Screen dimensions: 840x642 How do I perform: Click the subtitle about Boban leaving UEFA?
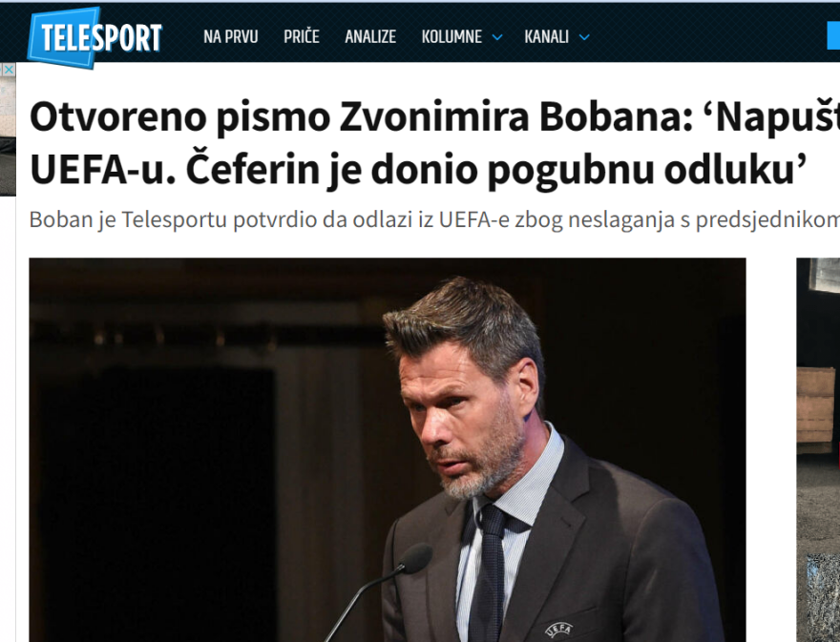[434, 219]
